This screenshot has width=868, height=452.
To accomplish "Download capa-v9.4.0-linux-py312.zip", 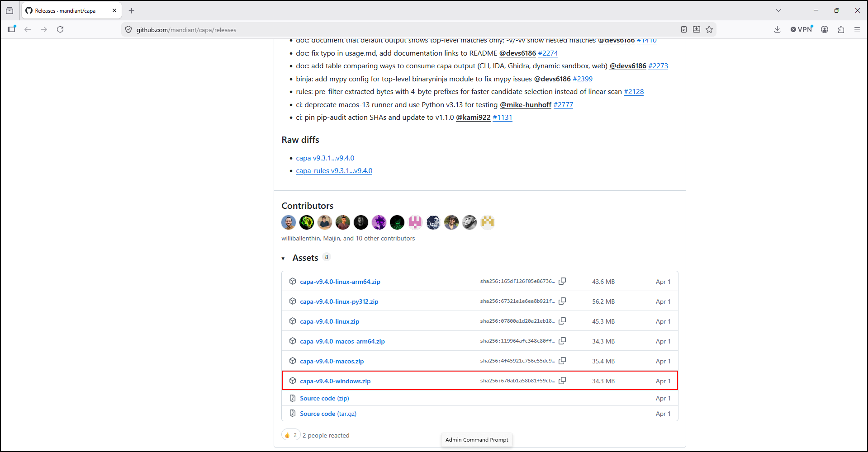I will click(x=339, y=301).
